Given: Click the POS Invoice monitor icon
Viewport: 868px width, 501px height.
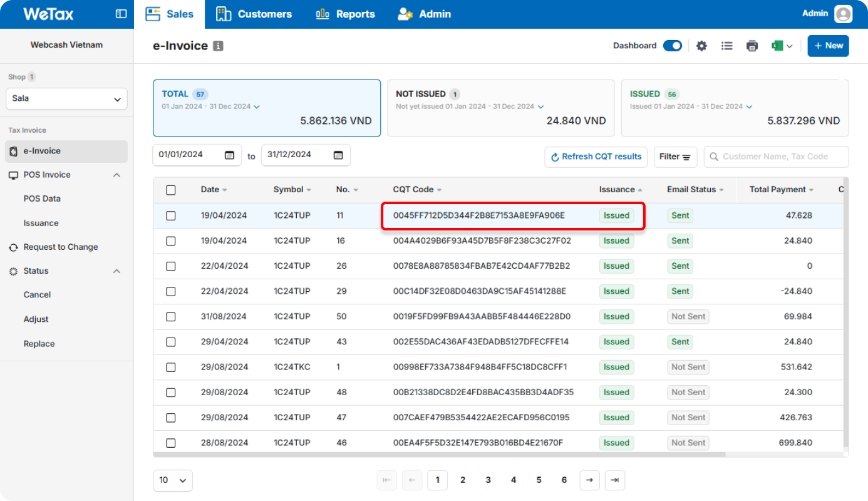Looking at the screenshot, I should [14, 175].
